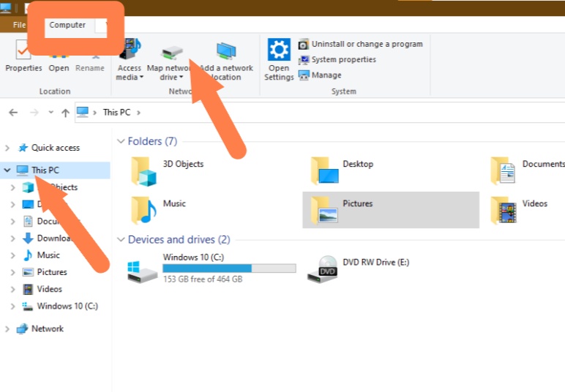Image resolution: width=565 pixels, height=392 pixels.
Task: Select Quick access in the sidebar
Action: click(56, 148)
